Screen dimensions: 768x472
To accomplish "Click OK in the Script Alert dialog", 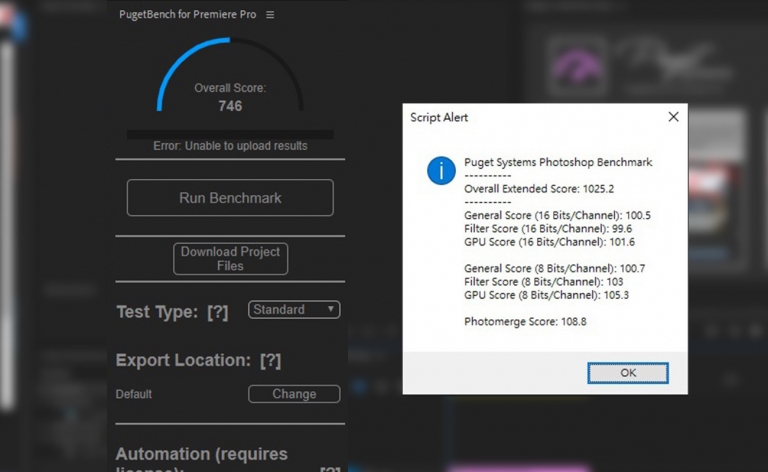I will 628,373.
